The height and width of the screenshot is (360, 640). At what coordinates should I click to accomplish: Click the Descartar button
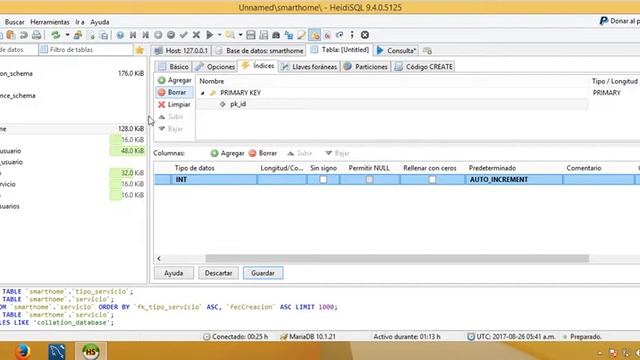click(x=218, y=273)
